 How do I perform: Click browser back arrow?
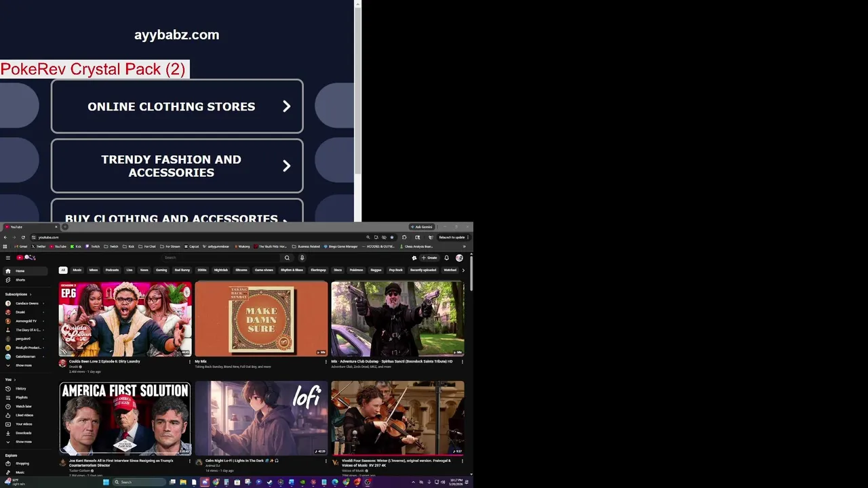pyautogui.click(x=5, y=237)
